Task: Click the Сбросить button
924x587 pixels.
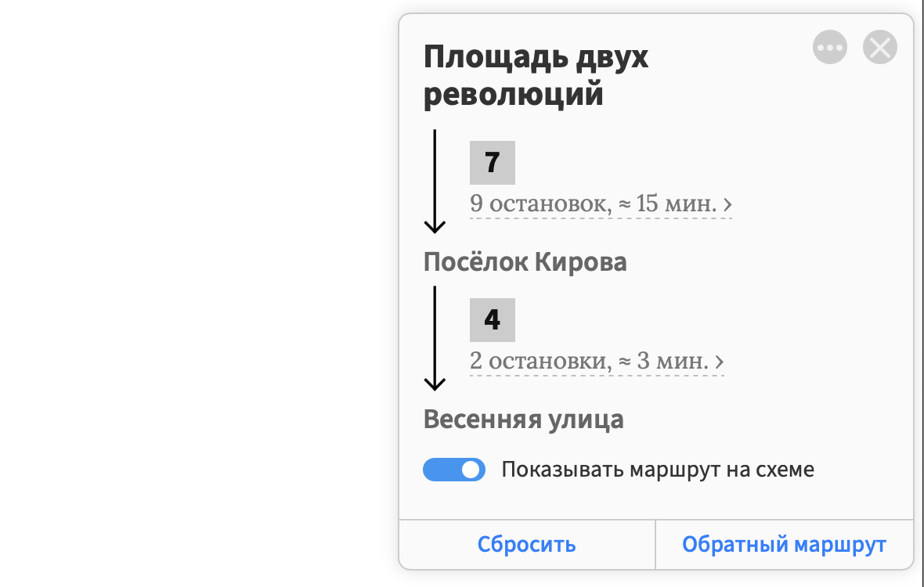Action: [527, 545]
